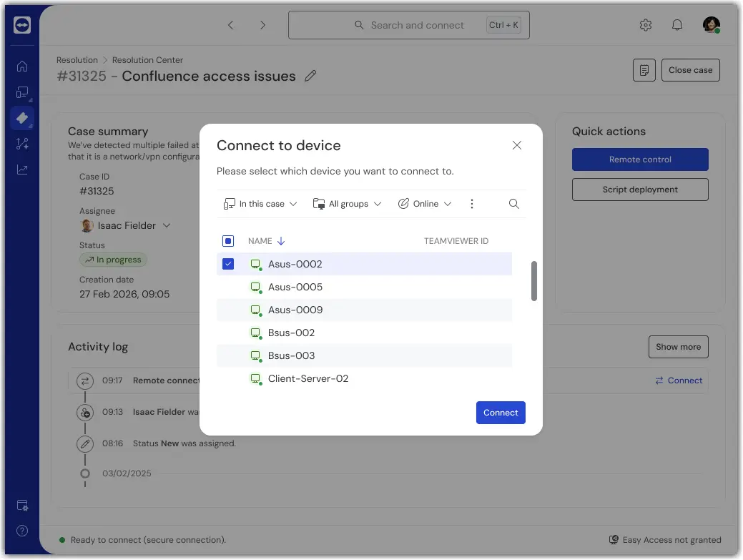Click the In progress status badge
The image size is (743, 560).
[x=113, y=260]
